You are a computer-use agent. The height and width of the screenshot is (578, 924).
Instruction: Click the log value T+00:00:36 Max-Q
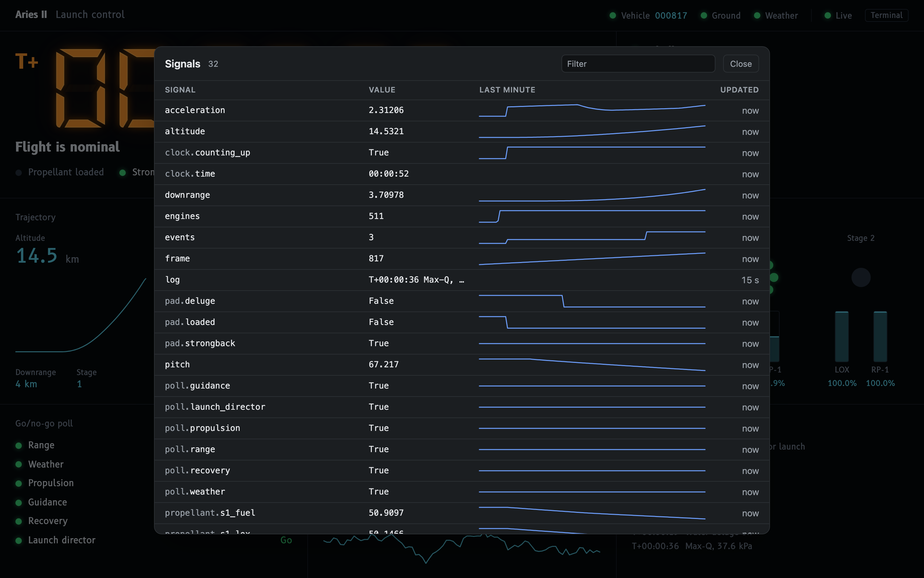click(x=416, y=280)
